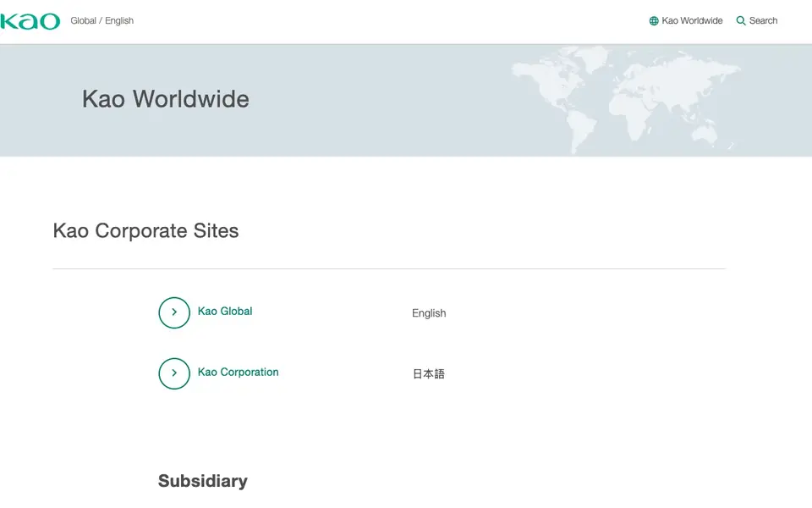
Task: Open the Kao Global site link
Action: coord(225,311)
